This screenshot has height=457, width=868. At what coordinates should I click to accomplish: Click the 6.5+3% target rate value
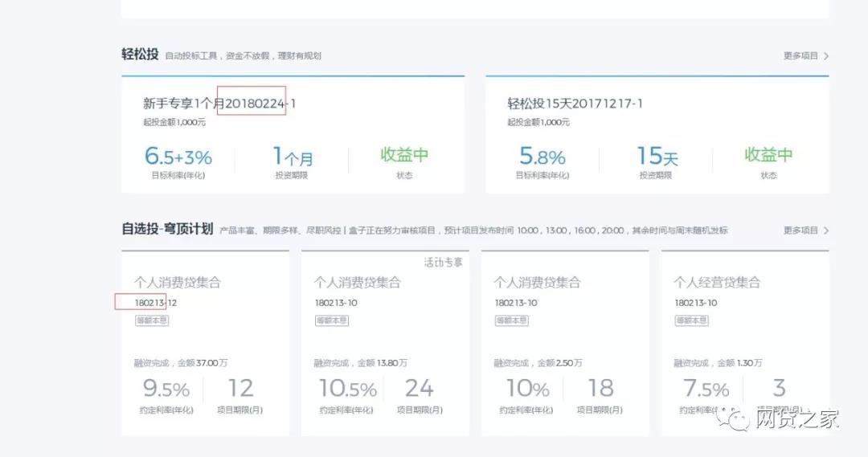pyautogui.click(x=178, y=156)
